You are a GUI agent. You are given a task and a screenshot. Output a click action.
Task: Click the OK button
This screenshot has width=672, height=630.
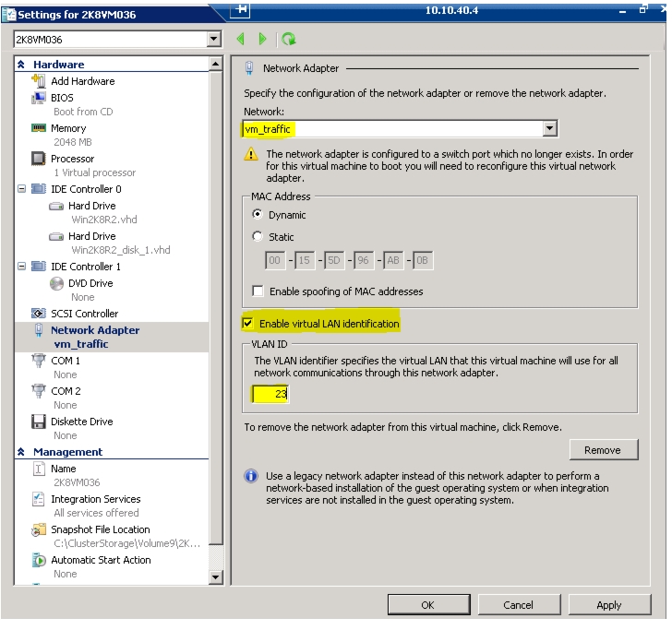[x=428, y=604]
